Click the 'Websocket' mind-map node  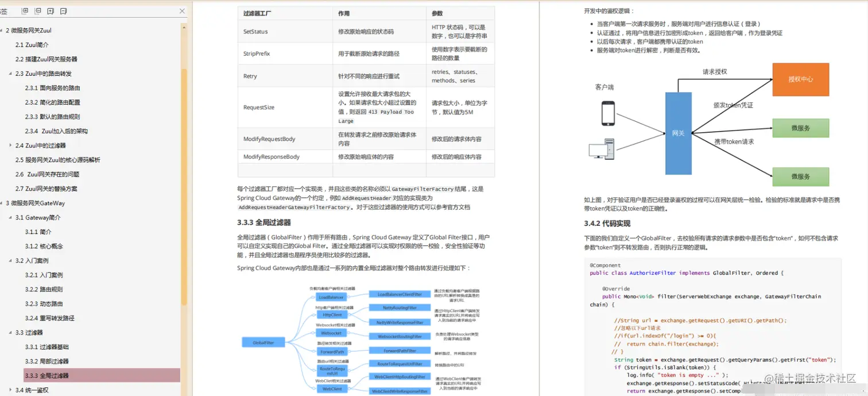pyautogui.click(x=331, y=333)
